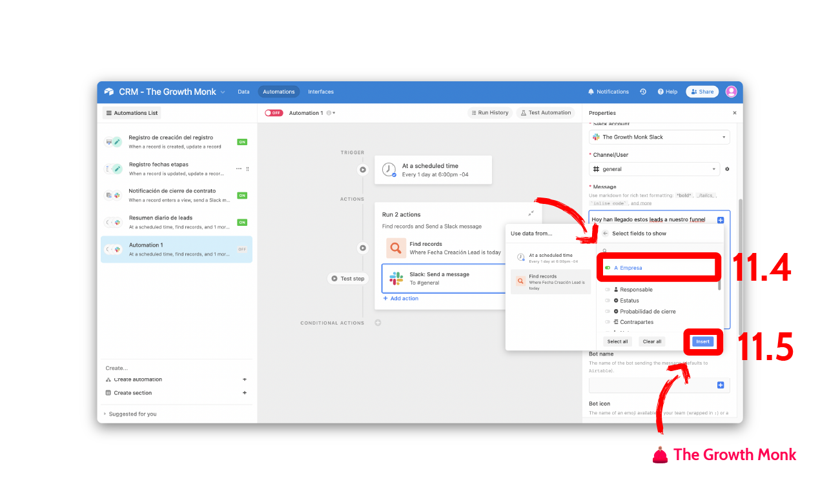Open more options for Registro fechas etapas
Image resolution: width=840 pixels, height=504 pixels.
pyautogui.click(x=239, y=168)
